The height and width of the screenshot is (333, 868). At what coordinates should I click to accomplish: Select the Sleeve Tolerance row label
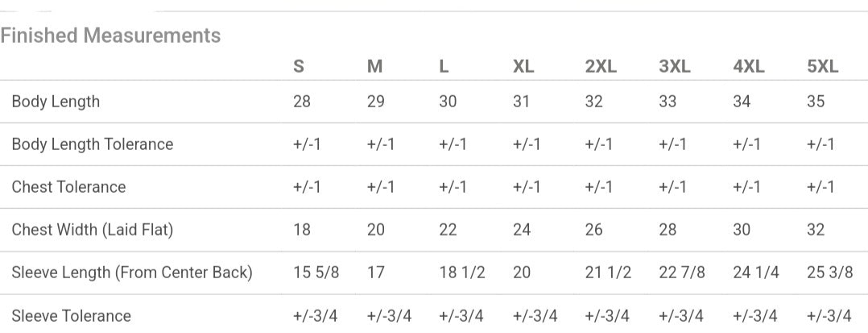point(71,315)
